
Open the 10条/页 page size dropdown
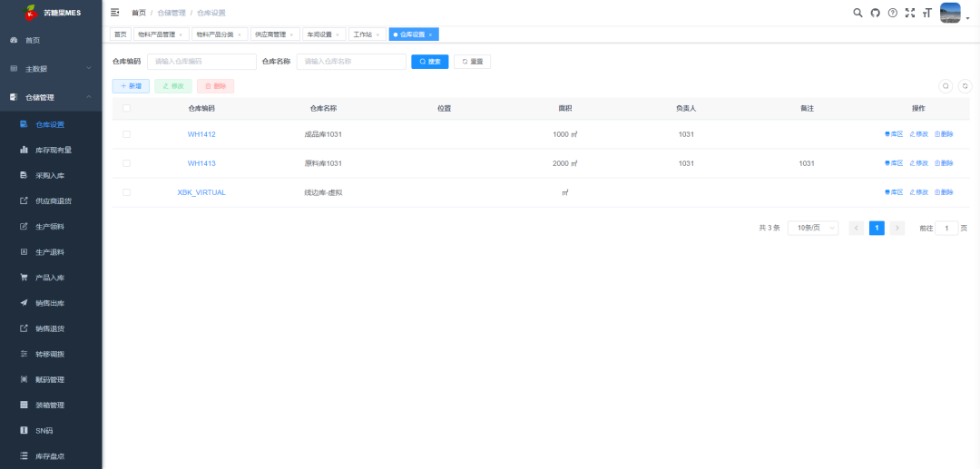coord(813,228)
